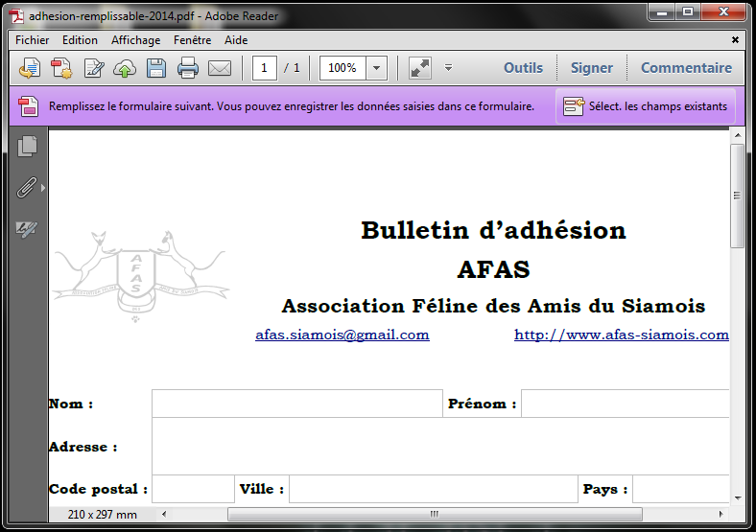Open the Signatures panel icon
The width and height of the screenshot is (756, 532).
coord(27,229)
